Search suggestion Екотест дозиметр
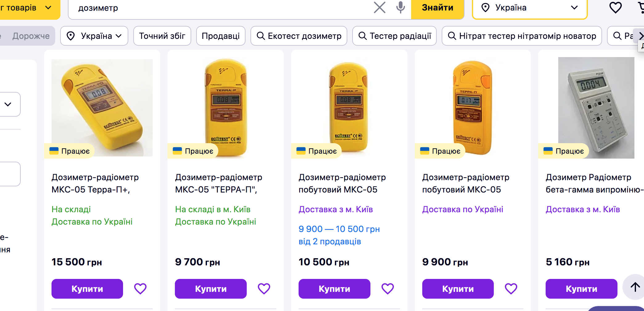The width and height of the screenshot is (644, 311). [x=299, y=36]
